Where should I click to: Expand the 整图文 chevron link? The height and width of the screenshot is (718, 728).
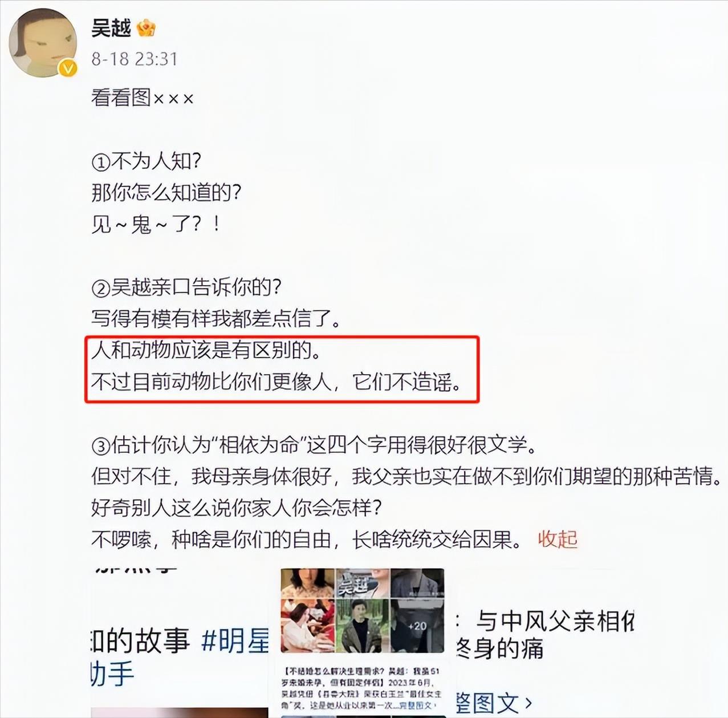pos(494,703)
